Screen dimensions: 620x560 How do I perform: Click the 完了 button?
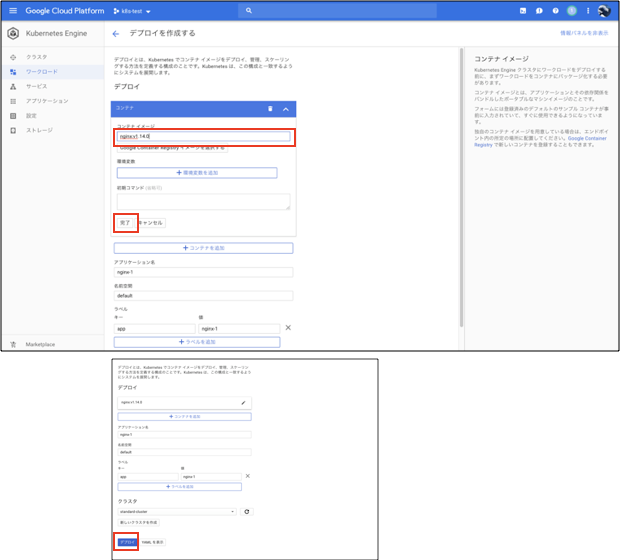tap(125, 223)
